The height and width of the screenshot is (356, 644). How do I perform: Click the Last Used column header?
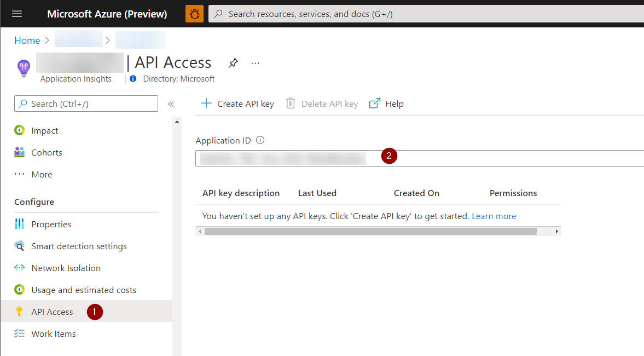coord(317,193)
